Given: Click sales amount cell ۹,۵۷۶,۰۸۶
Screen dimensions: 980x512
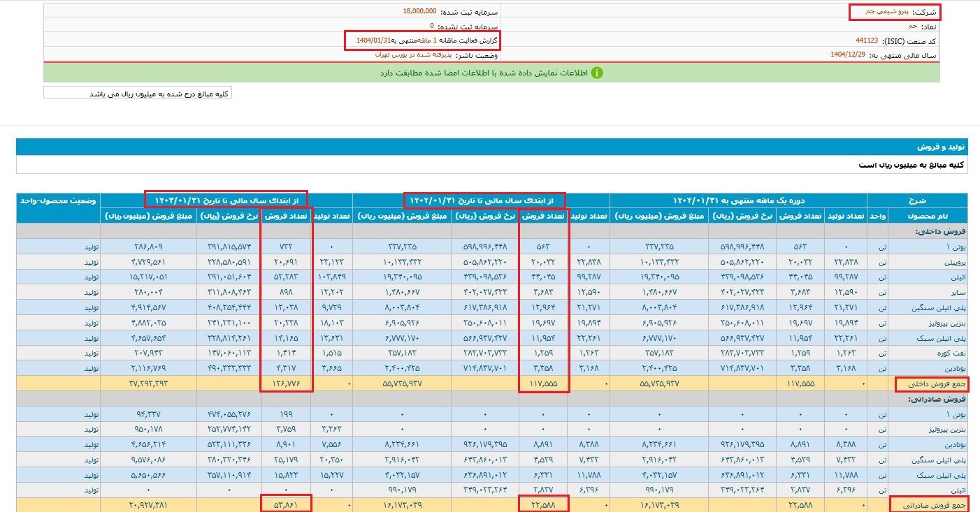Looking at the screenshot, I should (150, 460).
